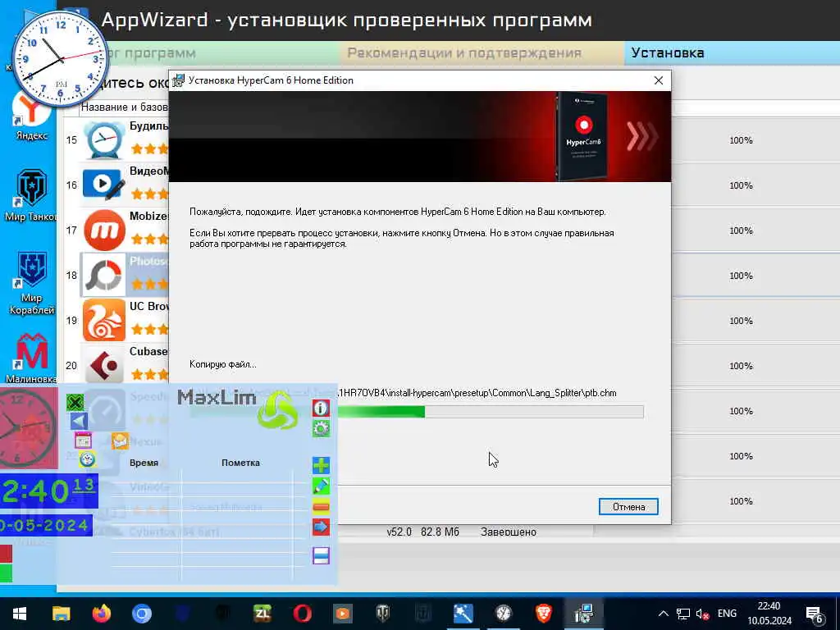Open Opera browser from the taskbar
The image size is (840, 630).
(302, 614)
